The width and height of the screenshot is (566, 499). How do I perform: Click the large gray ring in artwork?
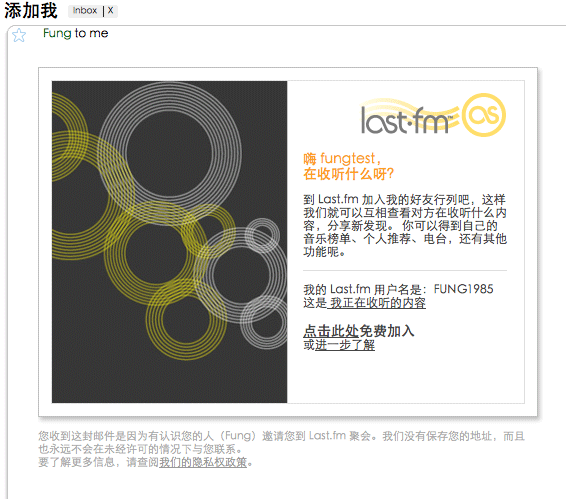[x=170, y=153]
